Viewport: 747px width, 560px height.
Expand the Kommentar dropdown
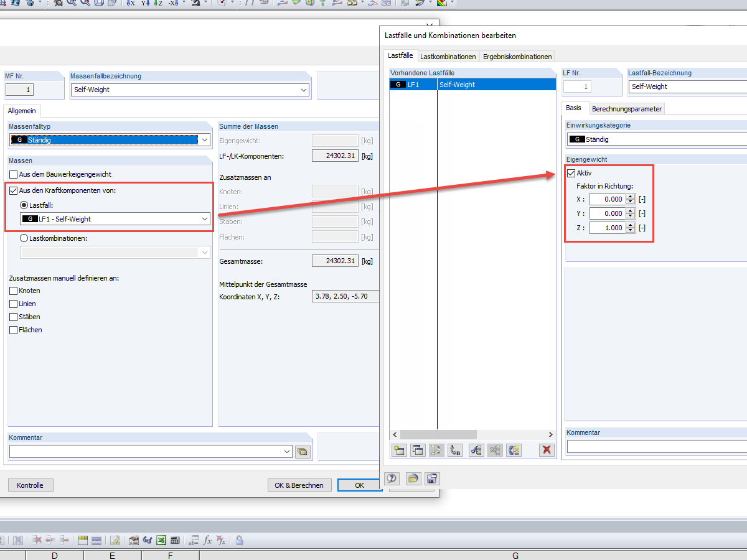tap(287, 451)
